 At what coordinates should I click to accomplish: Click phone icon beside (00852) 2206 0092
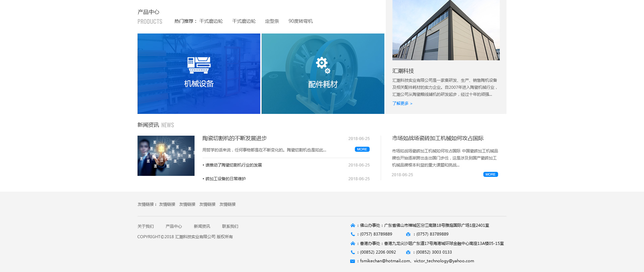pyautogui.click(x=353, y=253)
